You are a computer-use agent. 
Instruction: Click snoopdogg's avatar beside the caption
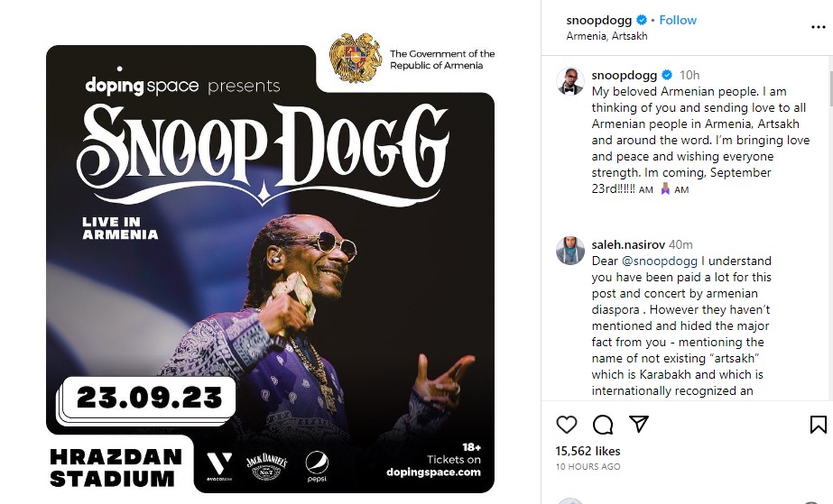(569, 81)
